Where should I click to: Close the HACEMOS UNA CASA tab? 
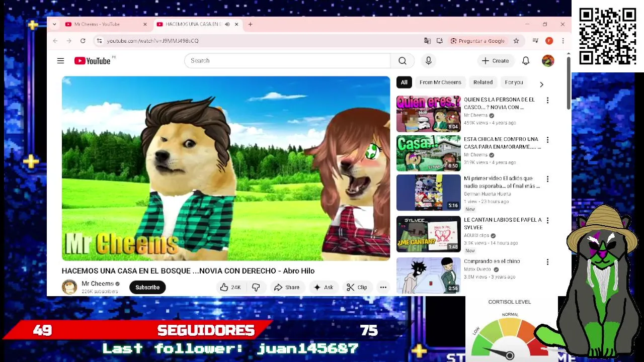pyautogui.click(x=236, y=24)
